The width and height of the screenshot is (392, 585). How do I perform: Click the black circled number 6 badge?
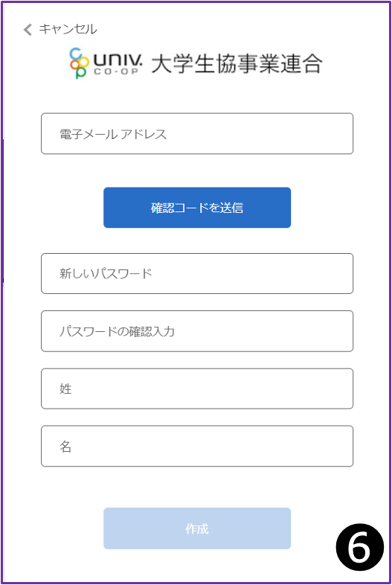coord(359,547)
